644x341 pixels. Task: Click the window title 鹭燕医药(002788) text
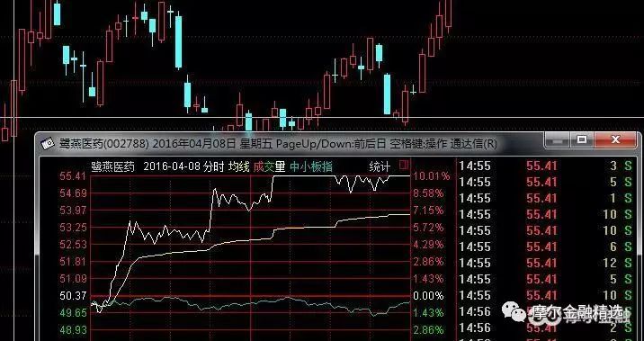click(x=103, y=144)
